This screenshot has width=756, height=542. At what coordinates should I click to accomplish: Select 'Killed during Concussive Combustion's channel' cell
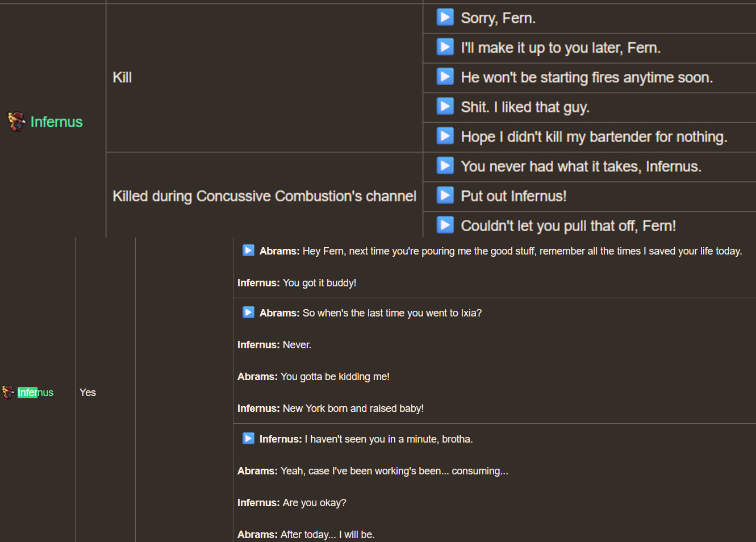pyautogui.click(x=265, y=196)
